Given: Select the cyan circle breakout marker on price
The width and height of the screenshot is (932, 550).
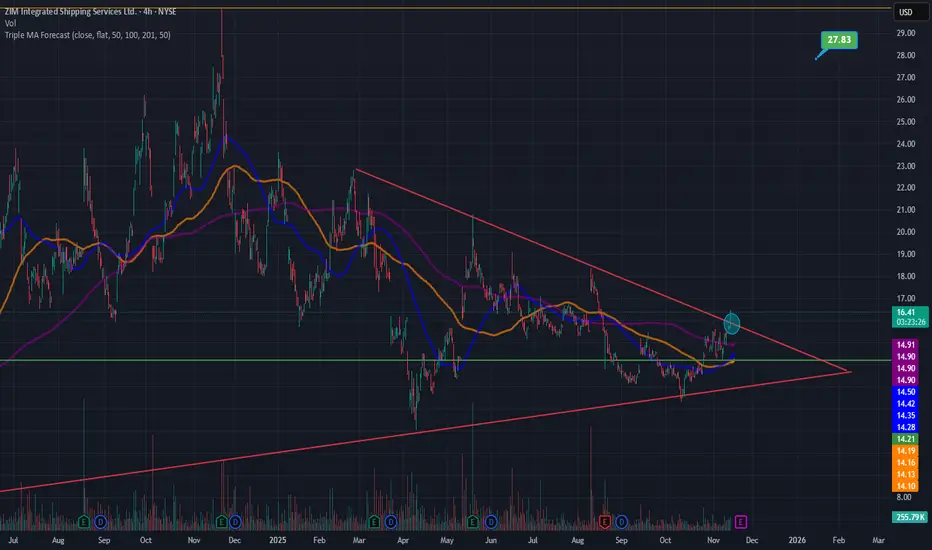Looking at the screenshot, I should pos(732,323).
